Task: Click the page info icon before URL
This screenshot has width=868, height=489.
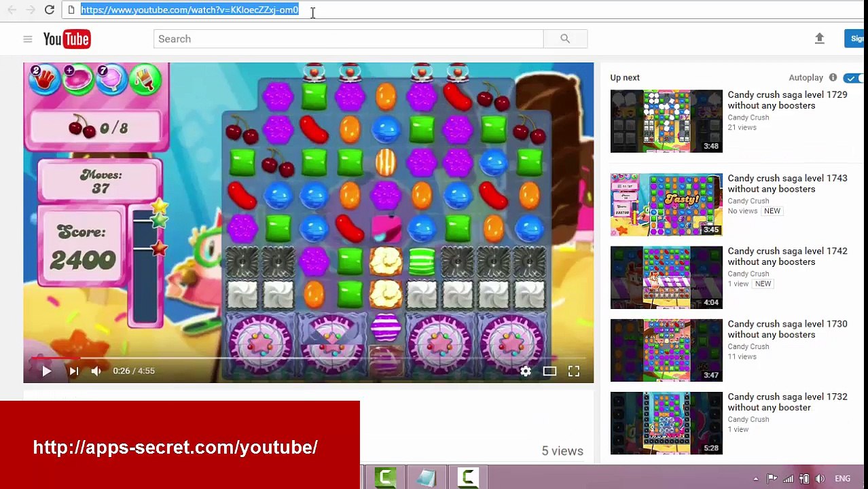Action: click(71, 10)
